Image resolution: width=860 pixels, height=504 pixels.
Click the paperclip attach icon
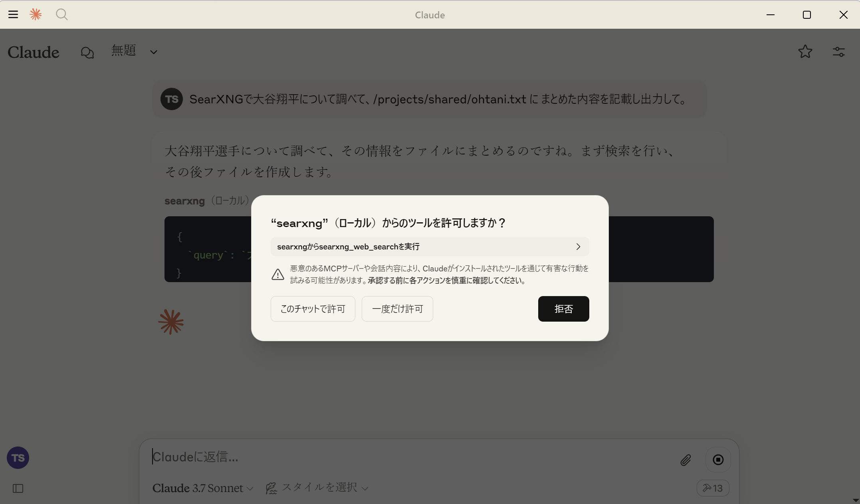click(x=686, y=460)
